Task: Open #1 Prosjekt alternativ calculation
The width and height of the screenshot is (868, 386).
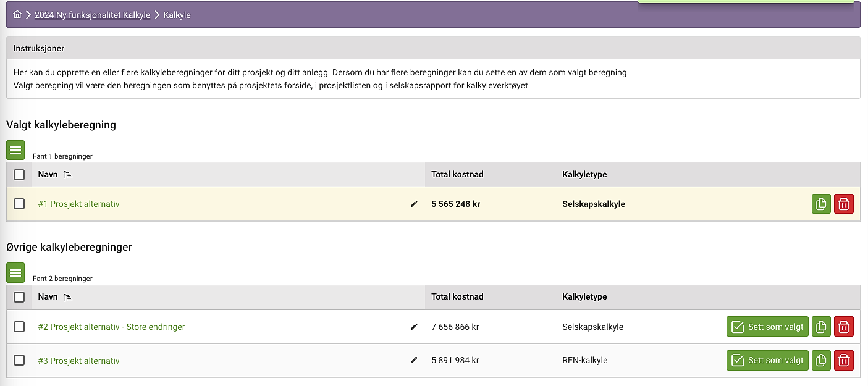Action: (x=78, y=204)
